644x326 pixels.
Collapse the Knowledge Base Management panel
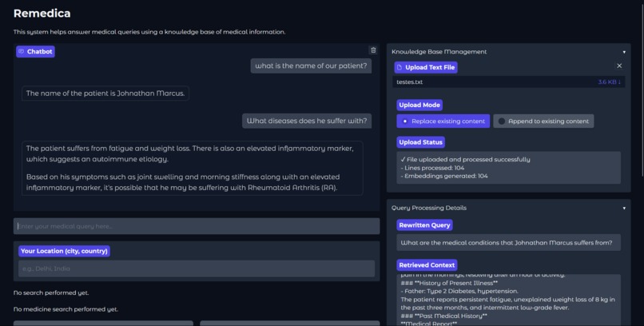(x=624, y=52)
